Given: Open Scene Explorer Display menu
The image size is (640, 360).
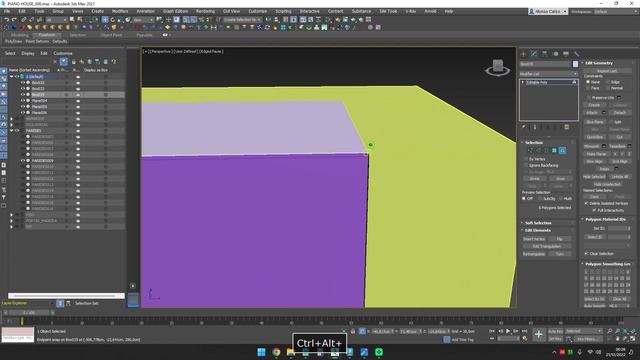Looking at the screenshot, I should click(x=28, y=53).
